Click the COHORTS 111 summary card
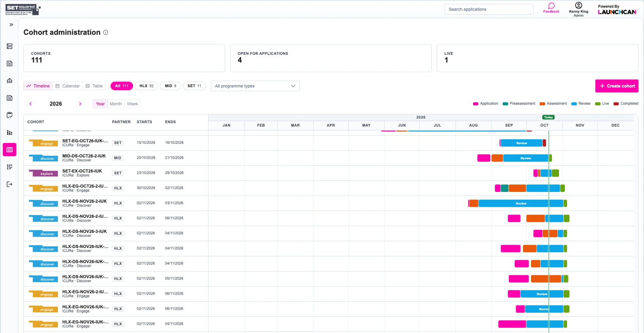The width and height of the screenshot is (644, 333). click(124, 58)
